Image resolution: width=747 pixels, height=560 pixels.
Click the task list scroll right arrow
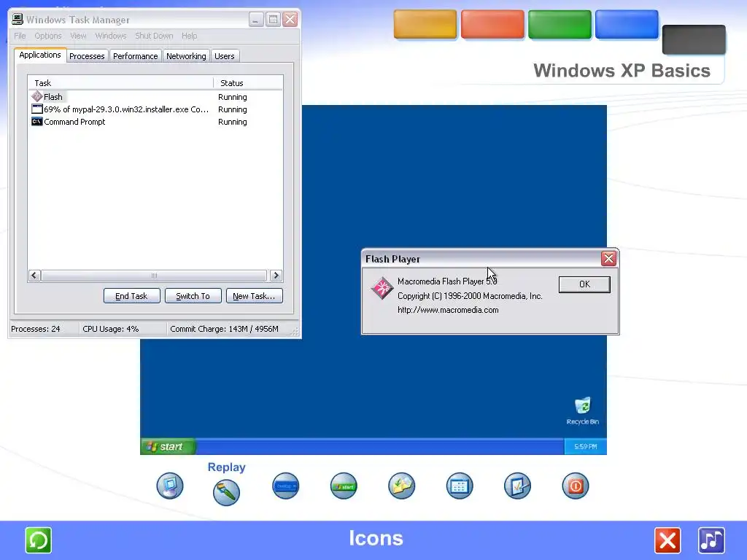(x=276, y=275)
